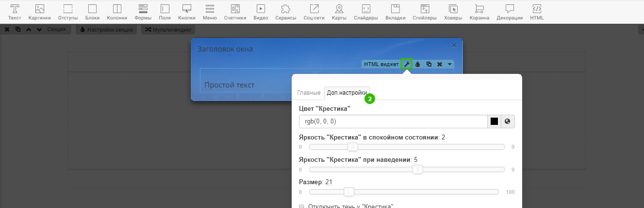Move section down with chevron arrow
Image resolution: width=644 pixels, height=208 pixels.
coord(39,30)
